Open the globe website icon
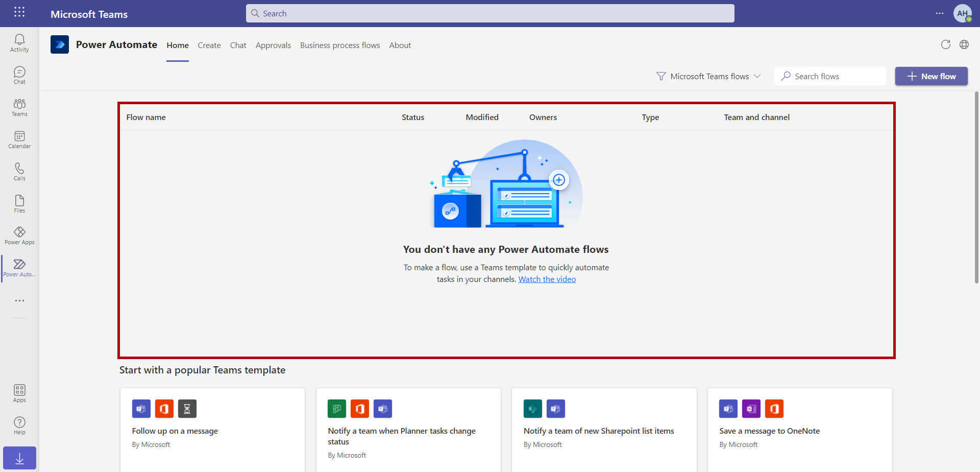This screenshot has height=472, width=980. point(964,44)
